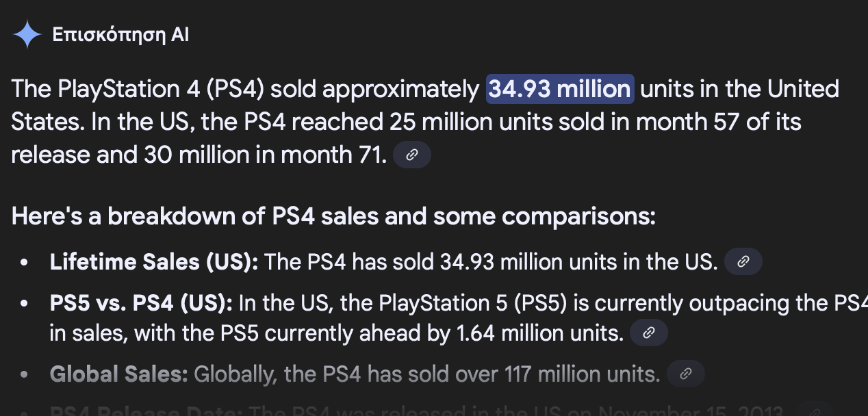Viewport: 868px width, 416px height.
Task: Select the highlighted "34.93 million" figure
Action: click(x=560, y=89)
